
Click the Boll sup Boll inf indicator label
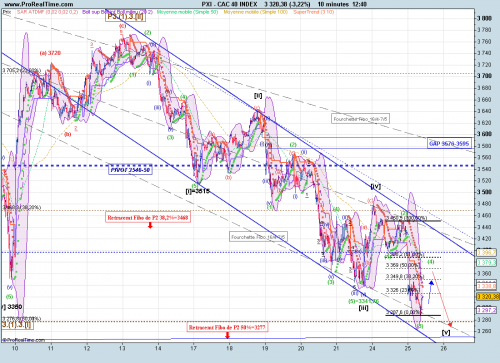tap(117, 12)
